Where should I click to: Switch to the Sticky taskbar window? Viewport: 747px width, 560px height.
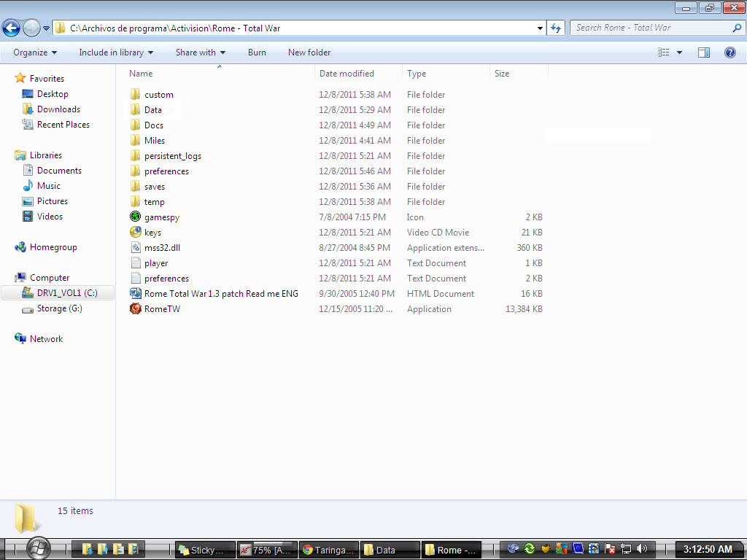click(205, 550)
